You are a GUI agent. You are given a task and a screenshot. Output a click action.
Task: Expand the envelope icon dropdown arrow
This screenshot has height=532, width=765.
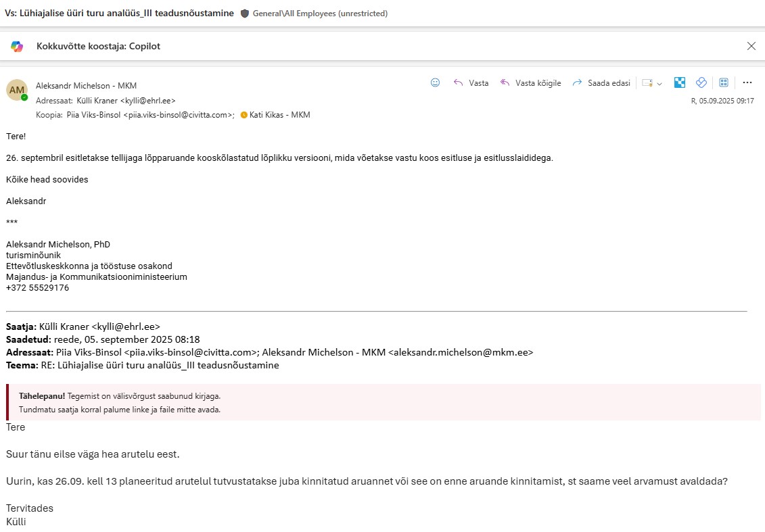659,83
